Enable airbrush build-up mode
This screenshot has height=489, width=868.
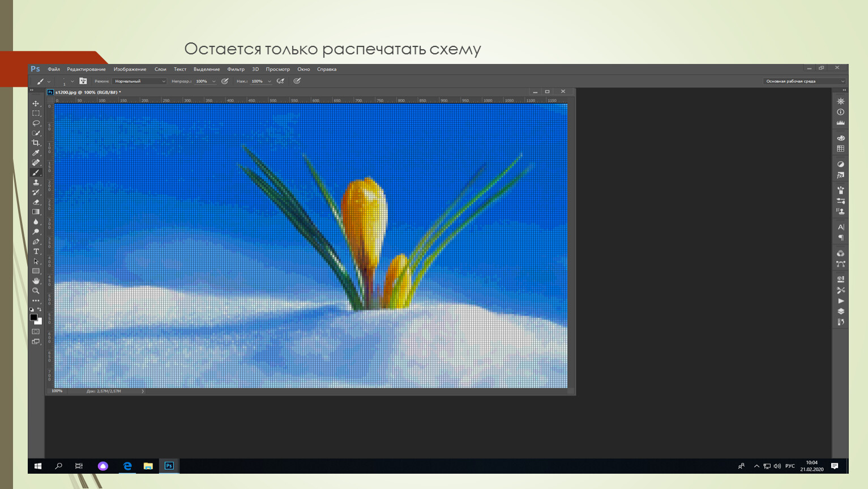tap(280, 81)
